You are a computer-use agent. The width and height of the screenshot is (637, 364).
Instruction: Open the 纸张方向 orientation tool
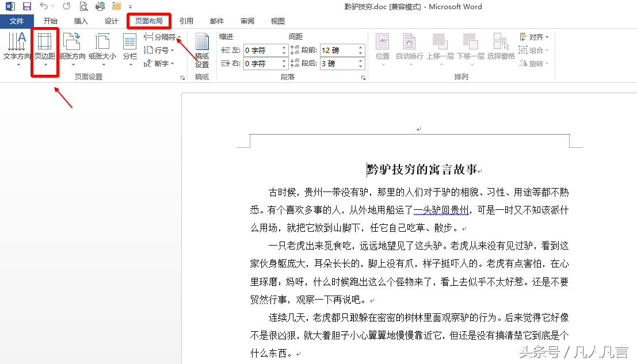coord(73,49)
